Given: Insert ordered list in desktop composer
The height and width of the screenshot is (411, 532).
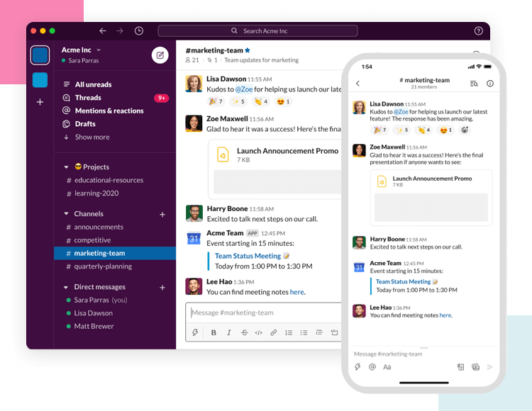Looking at the screenshot, I should click(289, 332).
